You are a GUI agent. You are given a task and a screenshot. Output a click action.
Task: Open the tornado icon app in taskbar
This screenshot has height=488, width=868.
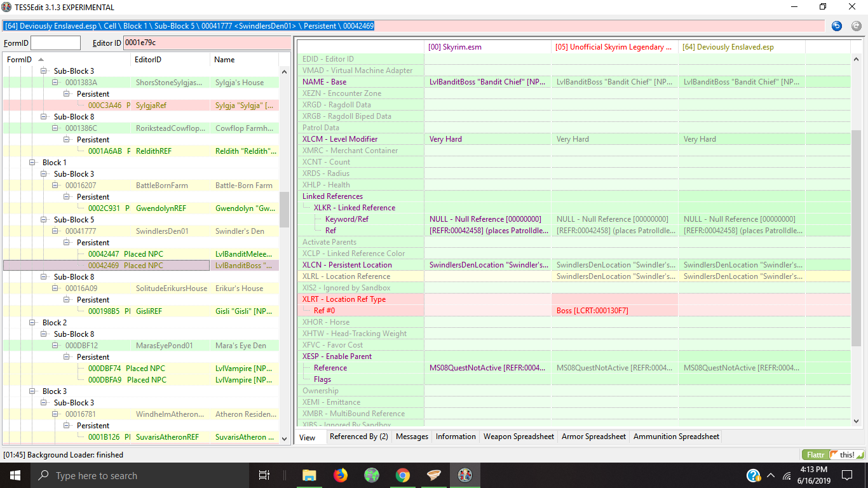click(x=433, y=475)
